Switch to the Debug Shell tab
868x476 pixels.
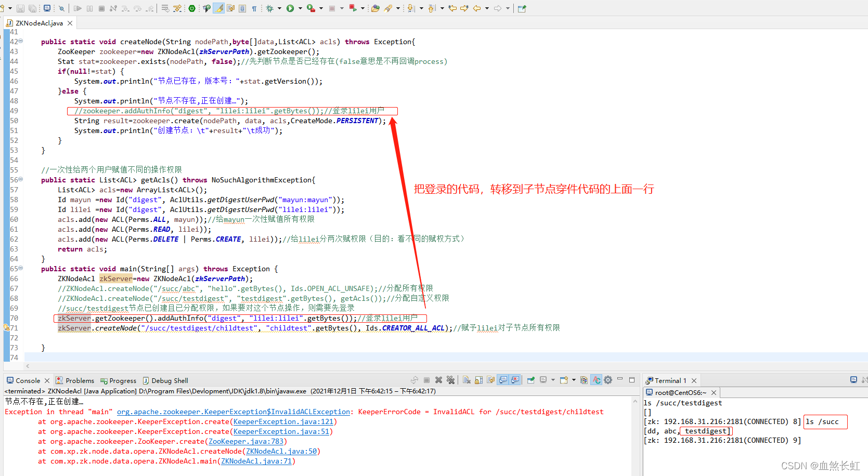[165, 380]
